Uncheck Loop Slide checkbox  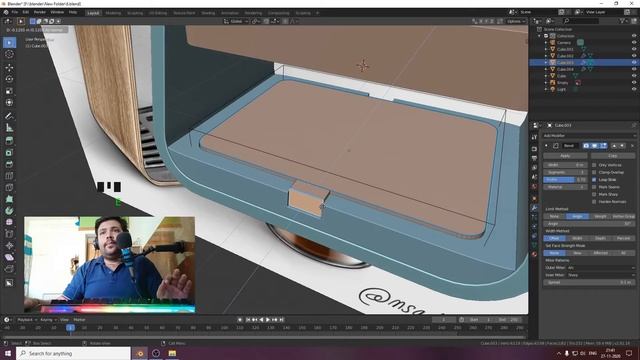pyautogui.click(x=594, y=180)
